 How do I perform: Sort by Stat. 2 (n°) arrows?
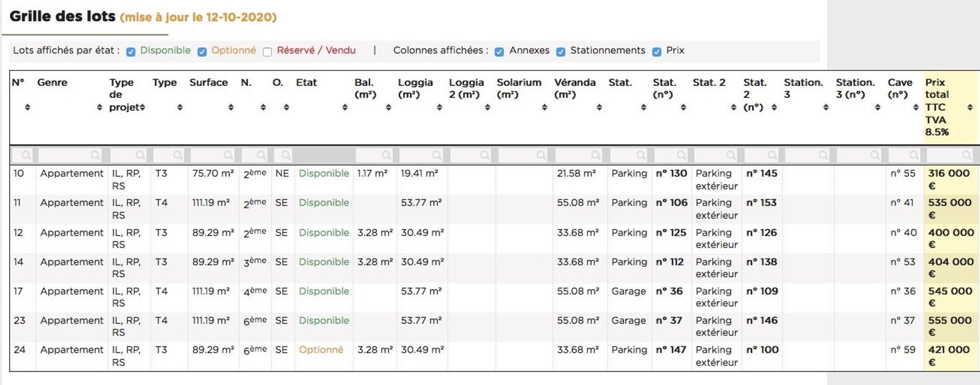774,107
